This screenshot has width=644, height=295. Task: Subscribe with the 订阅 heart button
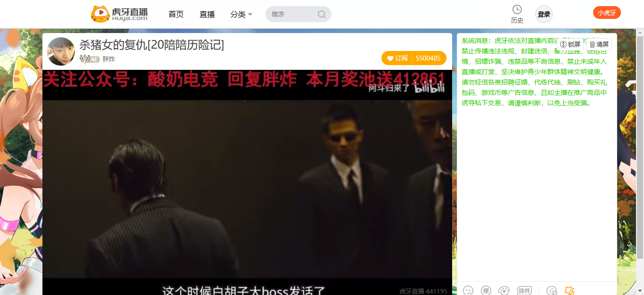397,58
